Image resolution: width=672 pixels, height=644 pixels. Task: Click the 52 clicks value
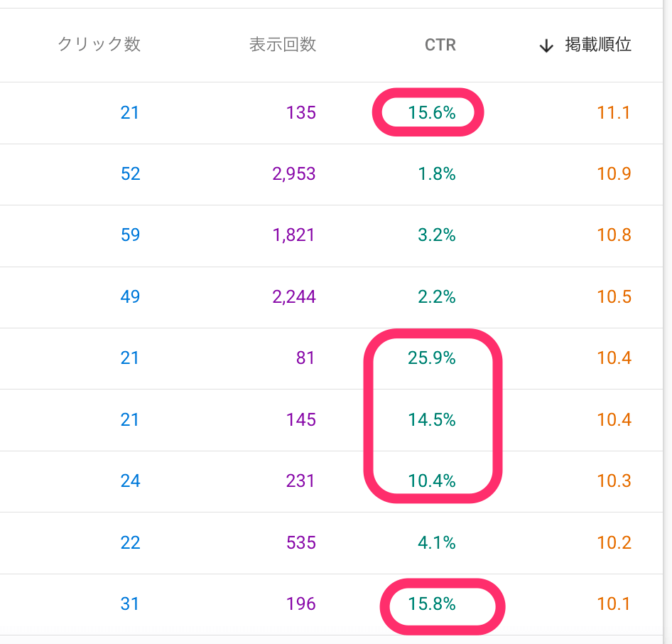pyautogui.click(x=130, y=174)
